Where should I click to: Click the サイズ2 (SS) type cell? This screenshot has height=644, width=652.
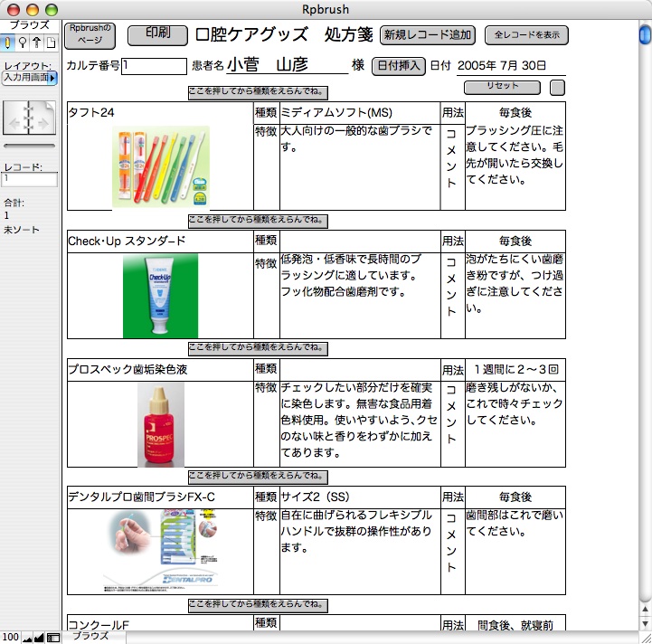coord(360,497)
